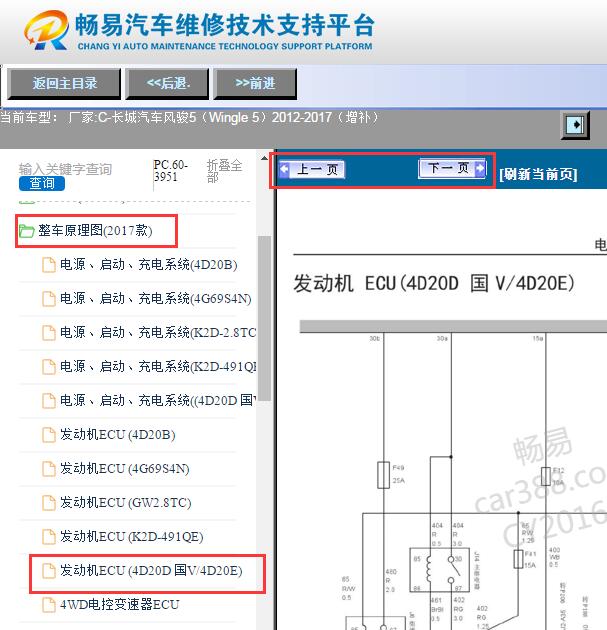Viewport: 607px width, 630px height.
Task: Click PC.60-3951 text
Action: (170, 171)
